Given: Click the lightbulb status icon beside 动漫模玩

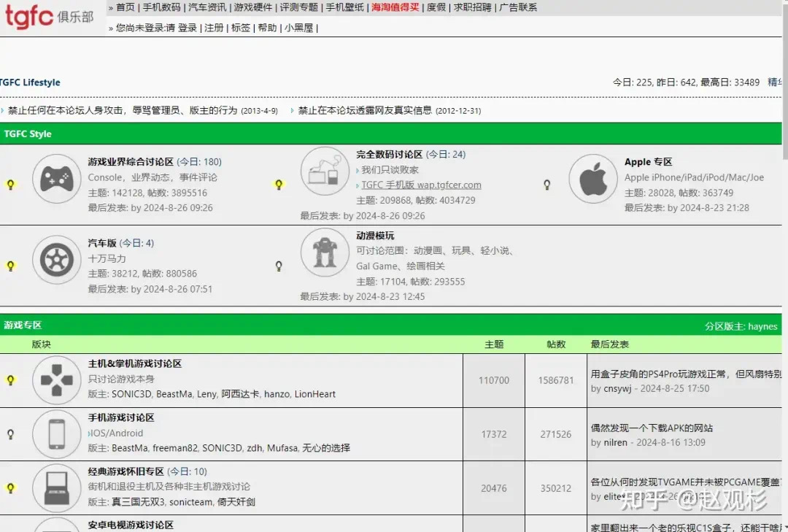Looking at the screenshot, I should (279, 266).
